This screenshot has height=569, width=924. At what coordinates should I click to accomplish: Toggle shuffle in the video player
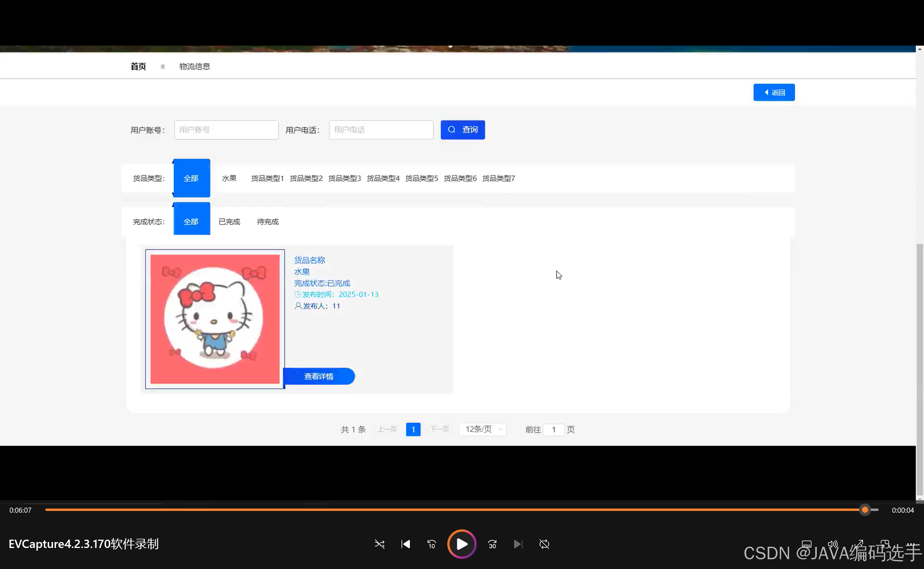pyautogui.click(x=379, y=544)
